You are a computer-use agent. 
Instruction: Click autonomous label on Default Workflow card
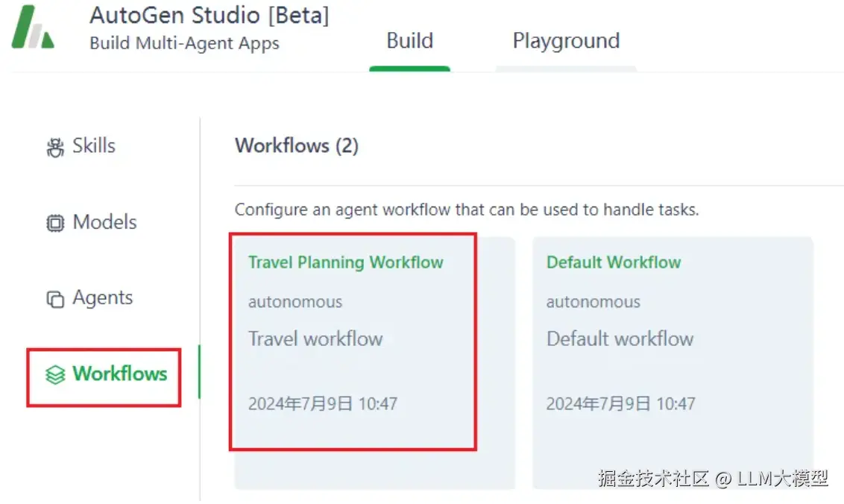(593, 302)
